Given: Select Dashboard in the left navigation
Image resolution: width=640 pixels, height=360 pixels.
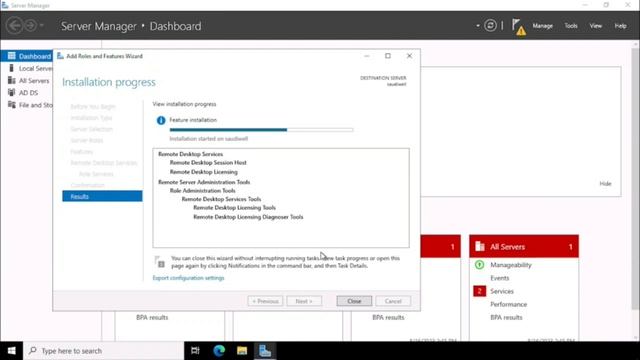Looking at the screenshot, I should click(x=27, y=56).
